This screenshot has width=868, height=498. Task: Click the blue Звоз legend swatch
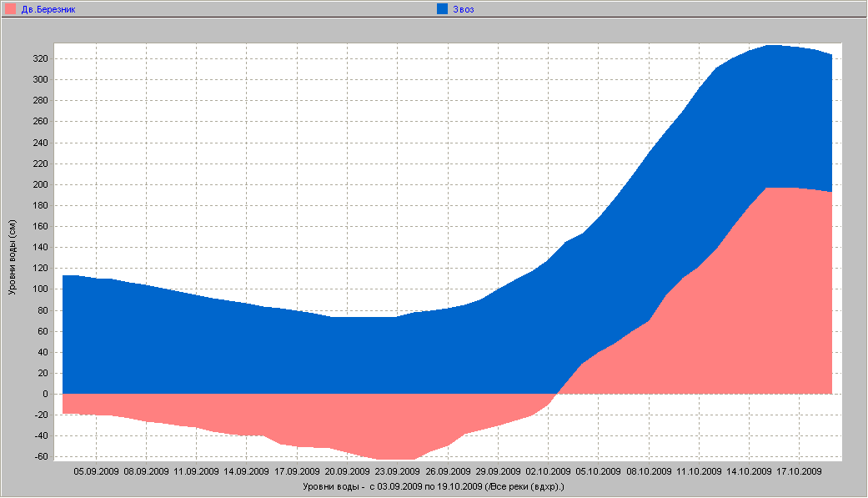pyautogui.click(x=443, y=9)
